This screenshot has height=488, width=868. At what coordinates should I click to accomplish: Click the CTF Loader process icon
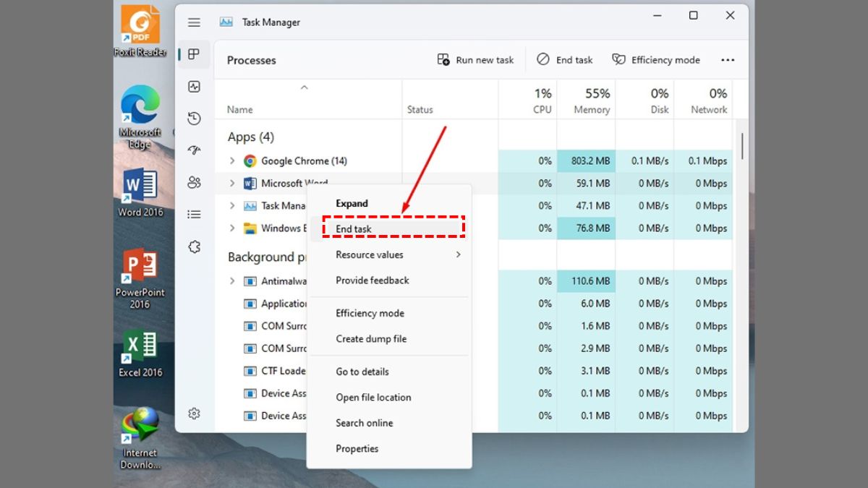tap(250, 371)
